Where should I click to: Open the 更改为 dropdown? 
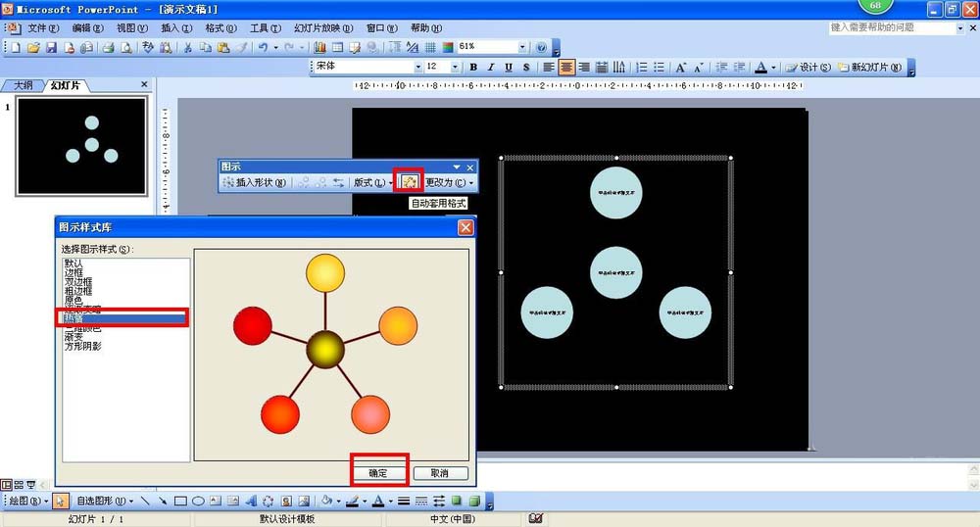coord(450,182)
